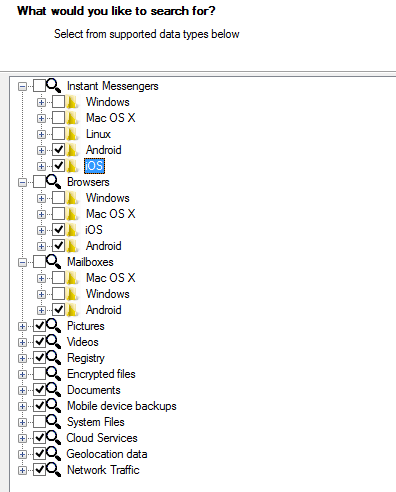Click the magnifier icon beside Instant Messengers
396x492 pixels.
click(x=53, y=86)
